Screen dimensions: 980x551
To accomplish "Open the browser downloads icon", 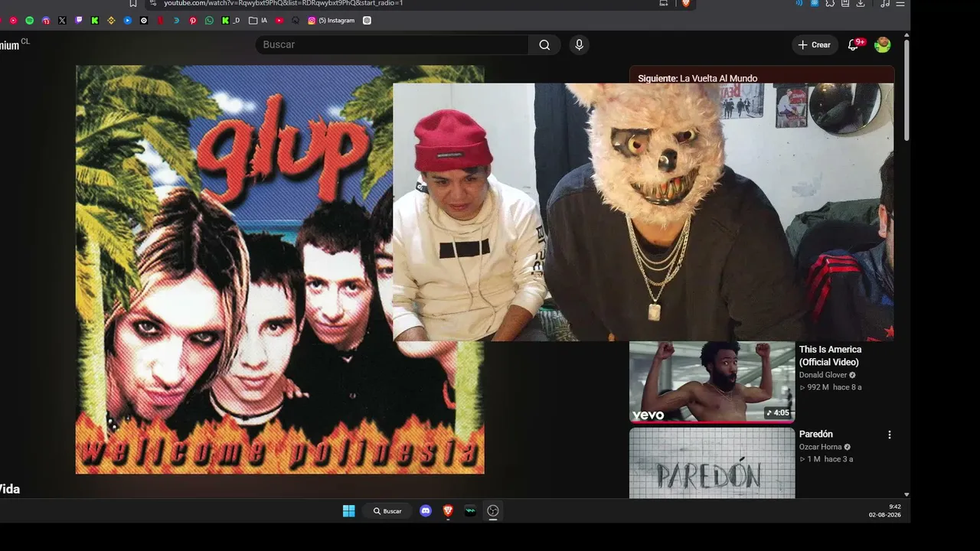I will pyautogui.click(x=861, y=3).
